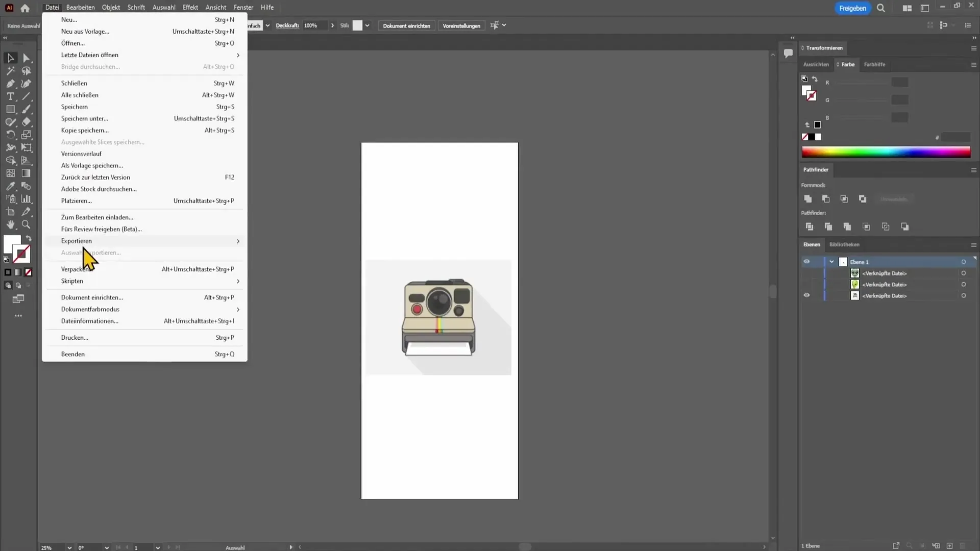Image resolution: width=980 pixels, height=551 pixels.
Task: Click the Unite shape mode in Pathfinder
Action: click(807, 199)
